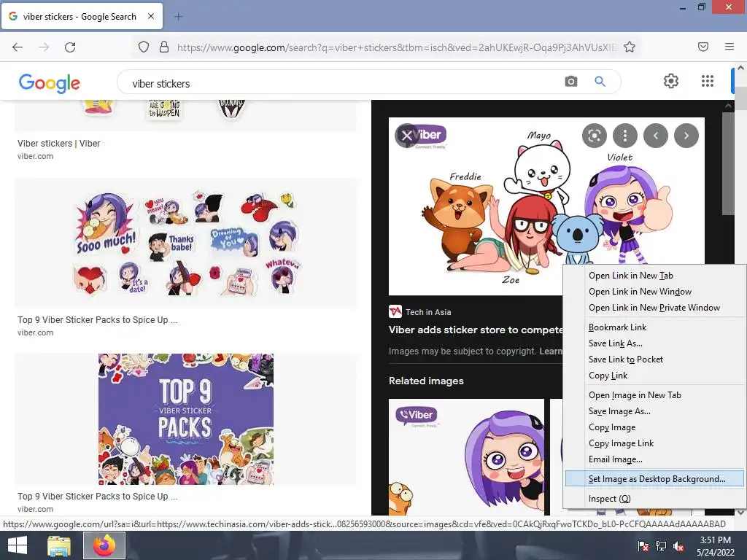Viewport: 747px width, 560px height.
Task: Close the viber stickers browser tab
Action: click(x=151, y=16)
